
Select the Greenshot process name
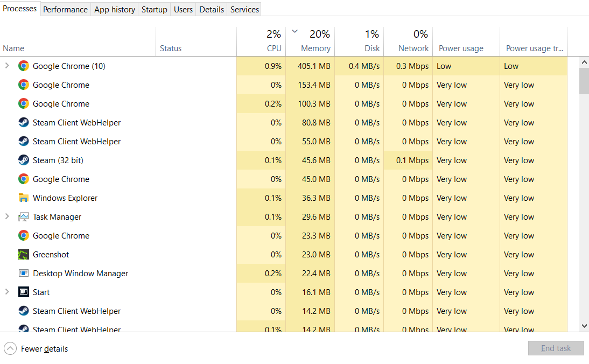coord(51,254)
